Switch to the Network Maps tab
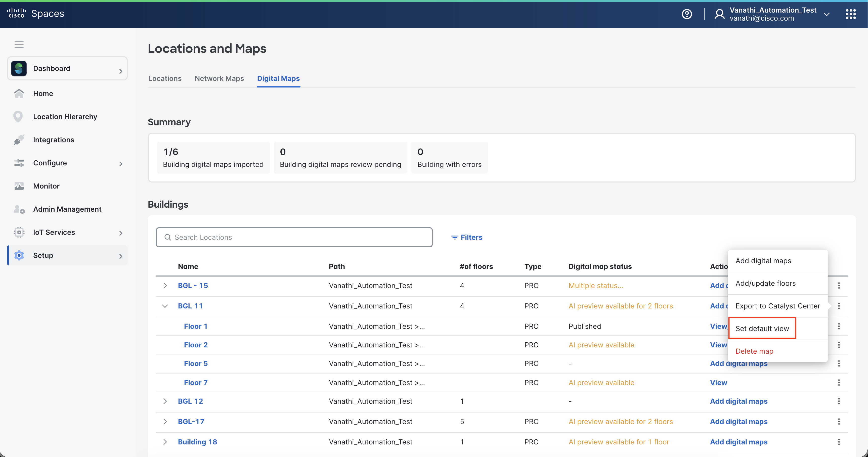 click(x=219, y=78)
